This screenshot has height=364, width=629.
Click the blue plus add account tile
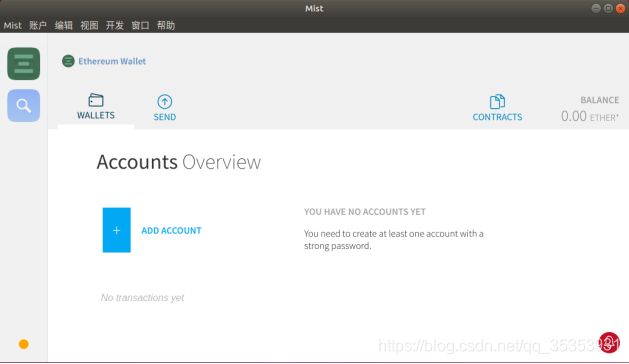point(116,230)
